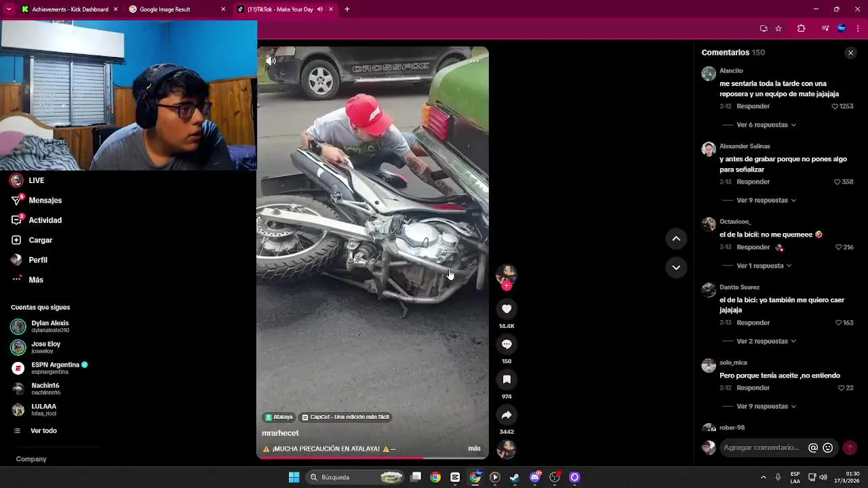Image resolution: width=868 pixels, height=488 pixels.
Task: Open the emoji picker in comment box
Action: click(x=827, y=448)
